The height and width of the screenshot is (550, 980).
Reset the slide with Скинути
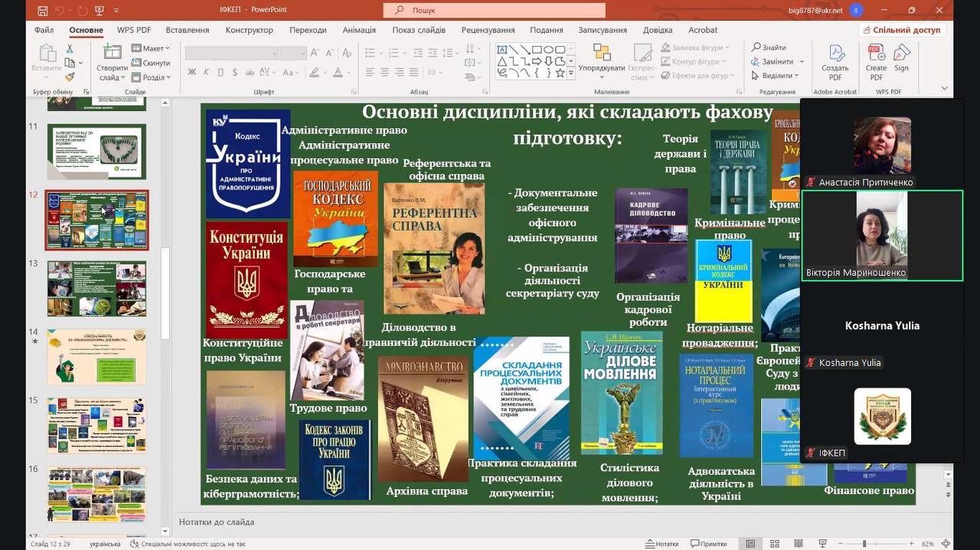(x=151, y=63)
